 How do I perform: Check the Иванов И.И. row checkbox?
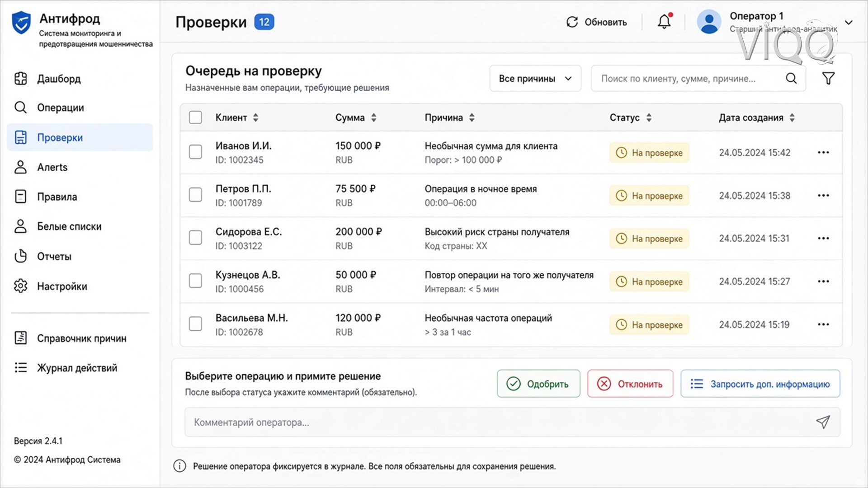pos(195,152)
